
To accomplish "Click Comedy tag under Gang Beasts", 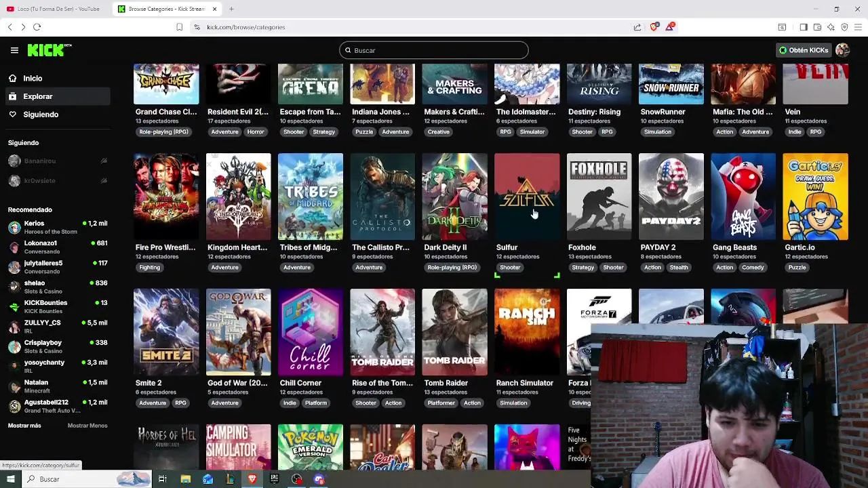I will (753, 268).
